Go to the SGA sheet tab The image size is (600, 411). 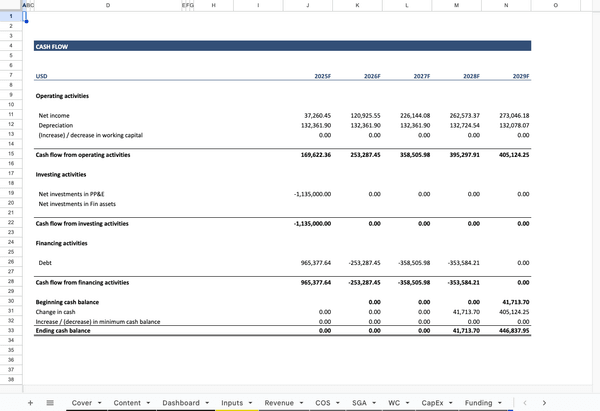pos(359,401)
